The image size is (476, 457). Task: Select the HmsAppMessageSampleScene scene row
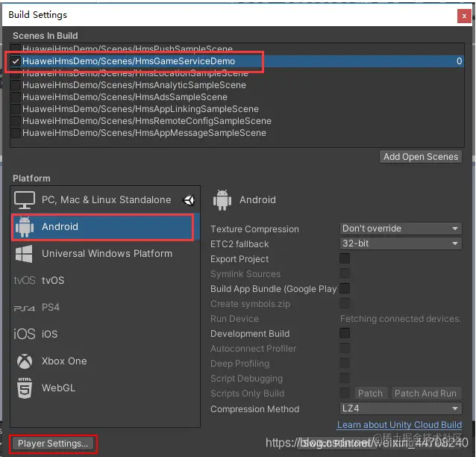(x=237, y=133)
